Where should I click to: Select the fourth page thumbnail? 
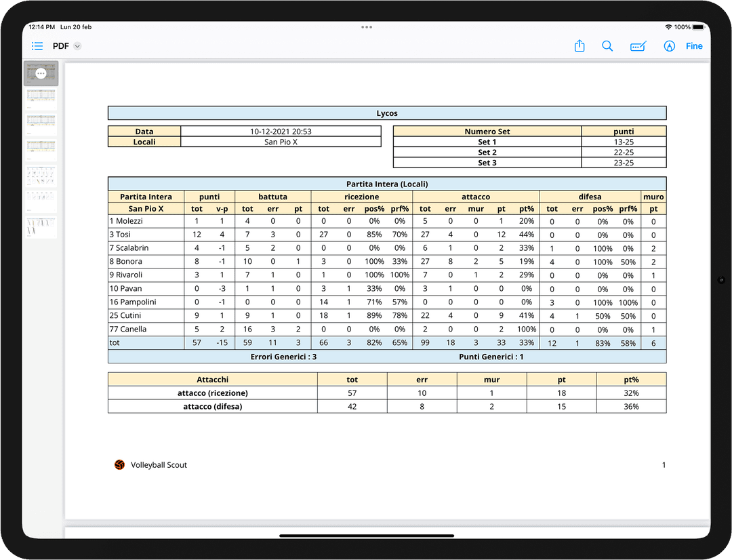coord(41,149)
